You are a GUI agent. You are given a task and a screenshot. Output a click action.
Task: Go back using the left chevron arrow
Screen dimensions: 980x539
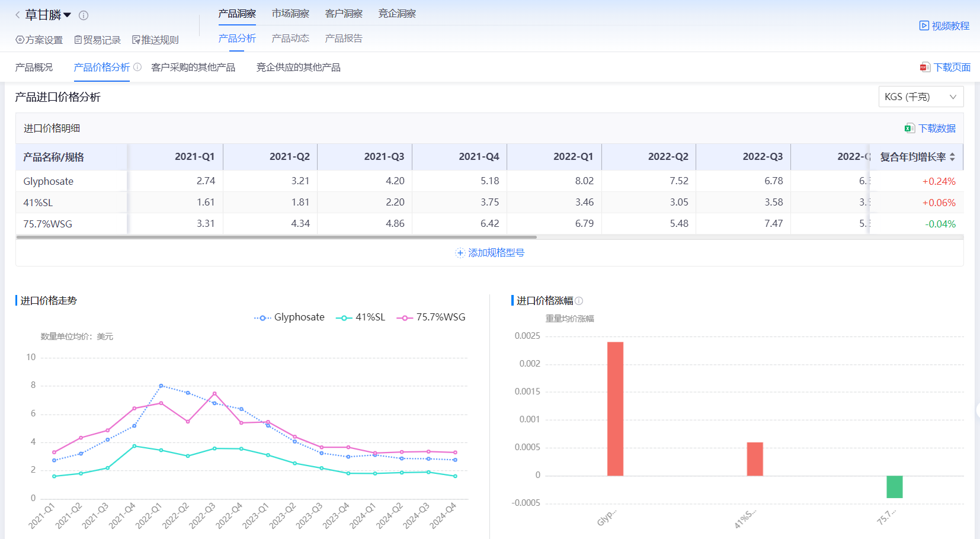[x=17, y=15]
